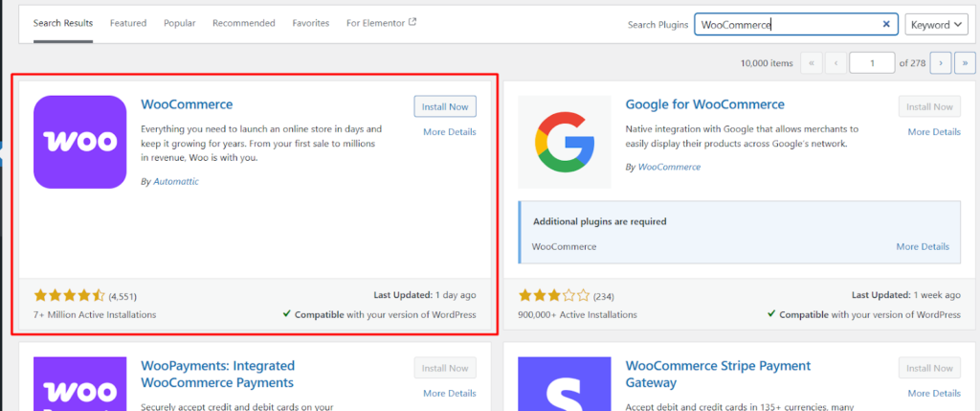Jump to the last results page
The width and height of the screenshot is (980, 411).
tap(965, 62)
